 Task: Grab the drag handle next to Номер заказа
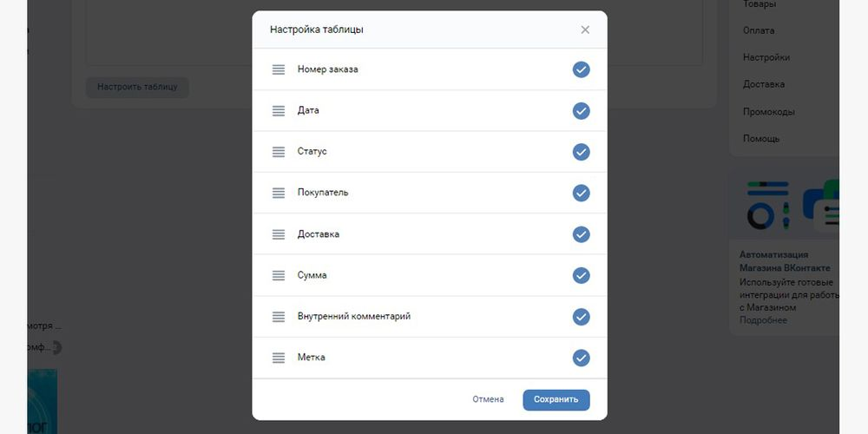(x=279, y=69)
